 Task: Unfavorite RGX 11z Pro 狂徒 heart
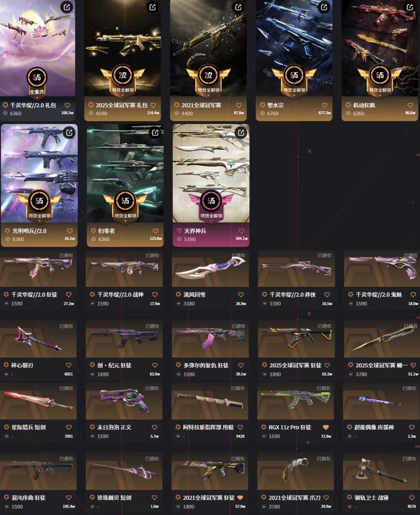[326, 427]
